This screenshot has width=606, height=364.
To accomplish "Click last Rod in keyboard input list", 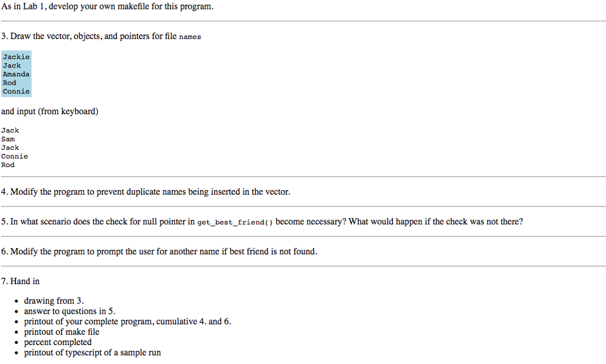I will click(x=8, y=165).
